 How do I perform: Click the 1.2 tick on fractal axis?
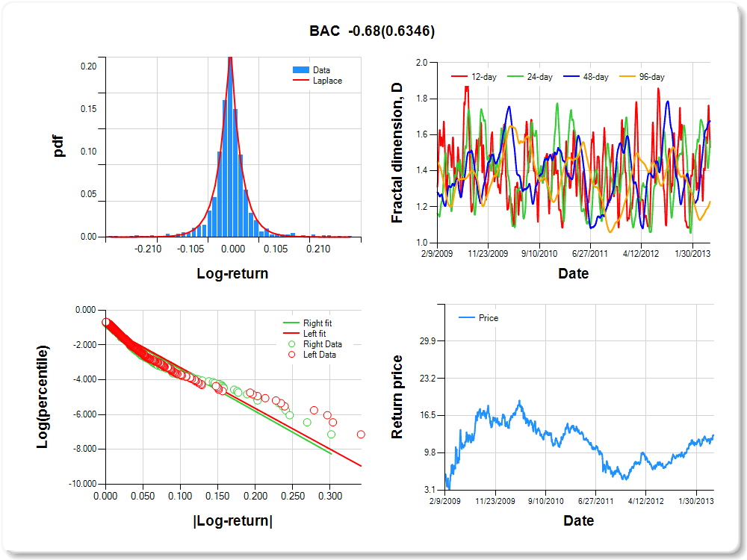tap(421, 207)
